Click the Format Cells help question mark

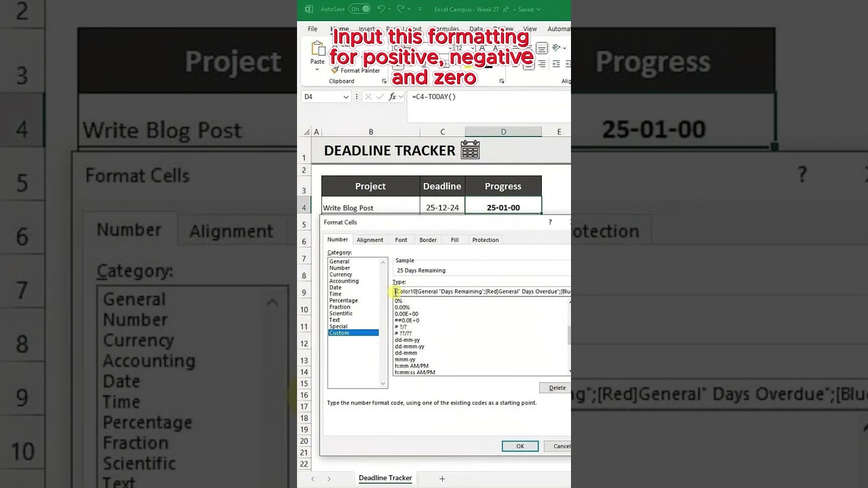click(550, 222)
